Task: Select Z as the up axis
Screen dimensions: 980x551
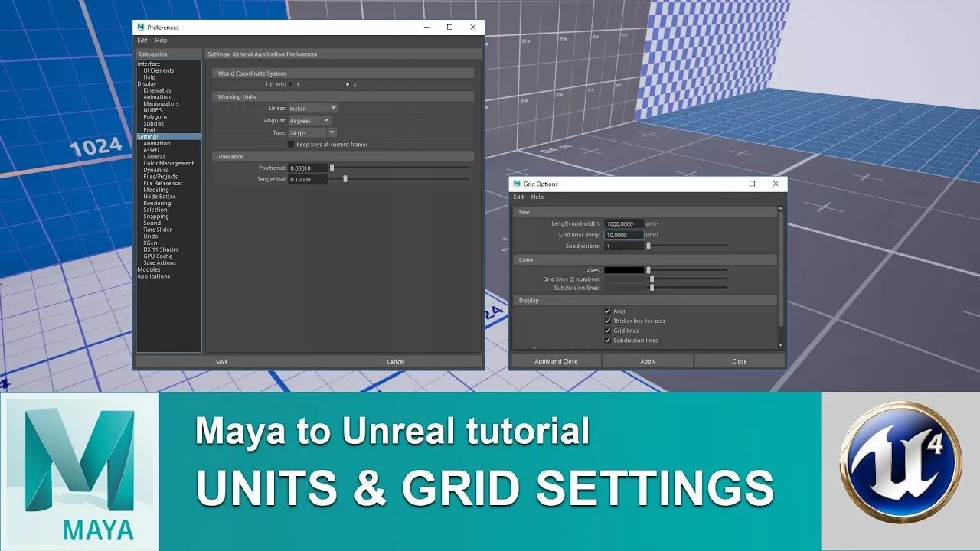Action: (x=348, y=84)
